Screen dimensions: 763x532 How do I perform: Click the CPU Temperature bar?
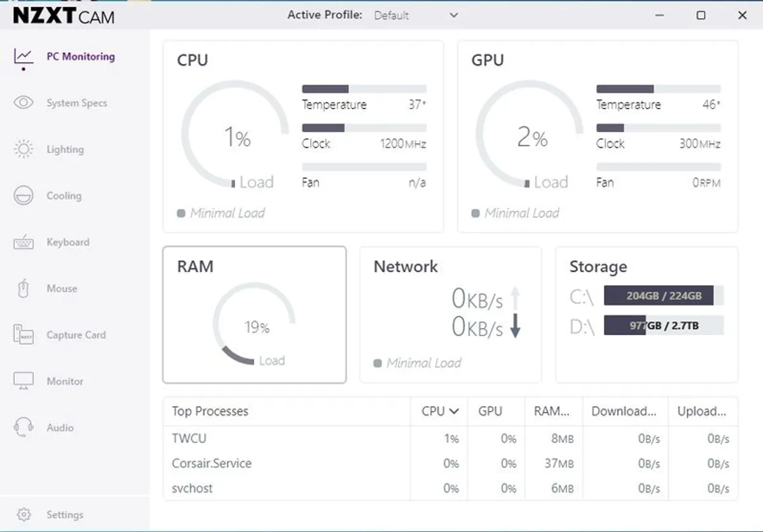(364, 89)
